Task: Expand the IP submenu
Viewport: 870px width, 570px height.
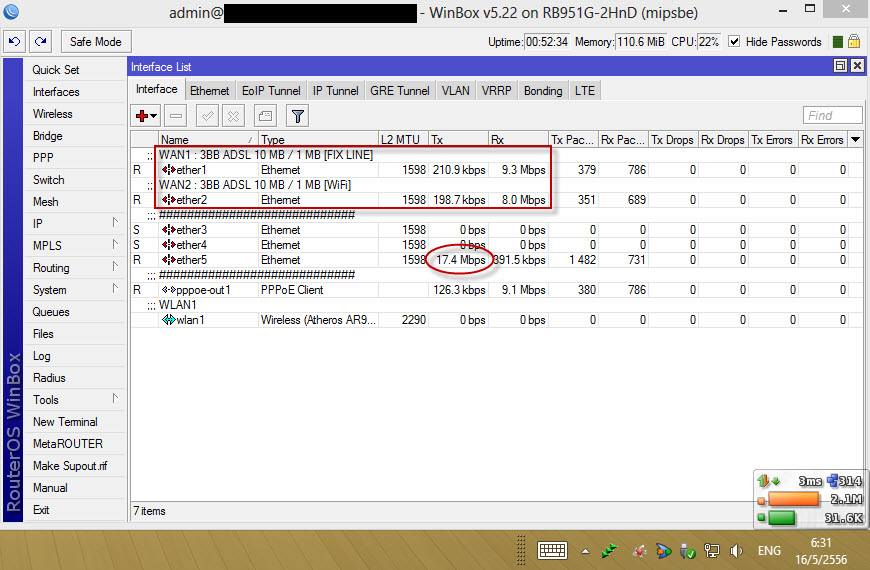Action: 115,223
